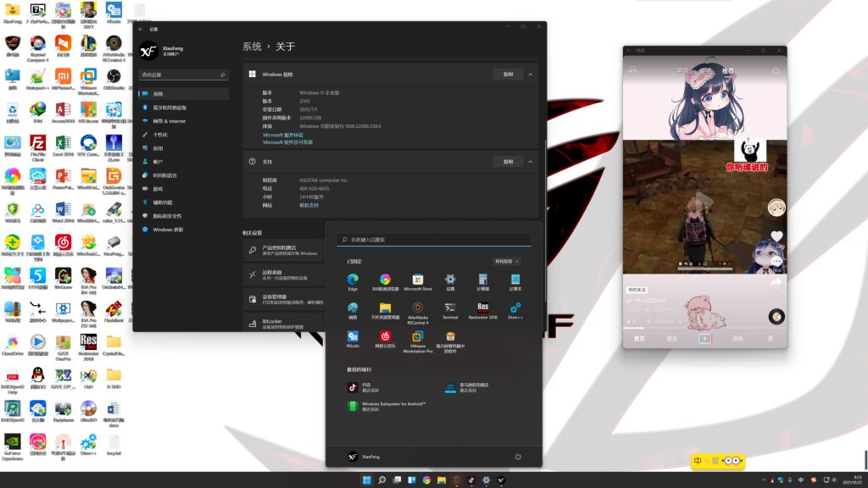Open Terminal in the Start menu
Viewport: 868px width, 488px height.
(x=450, y=308)
